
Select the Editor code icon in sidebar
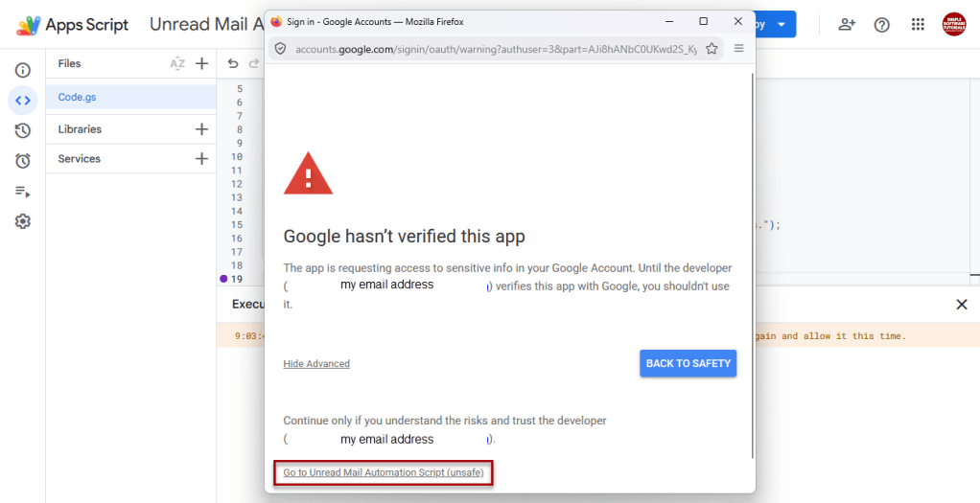[x=22, y=101]
